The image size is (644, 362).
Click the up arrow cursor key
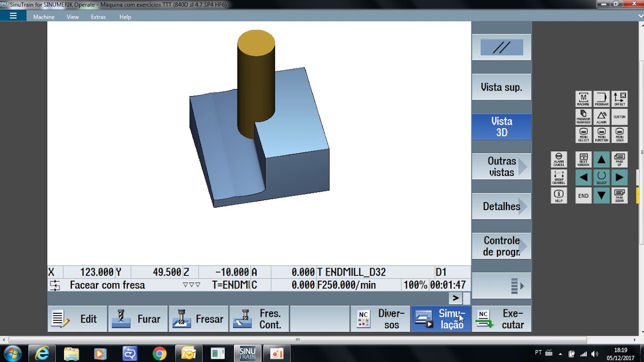click(601, 159)
